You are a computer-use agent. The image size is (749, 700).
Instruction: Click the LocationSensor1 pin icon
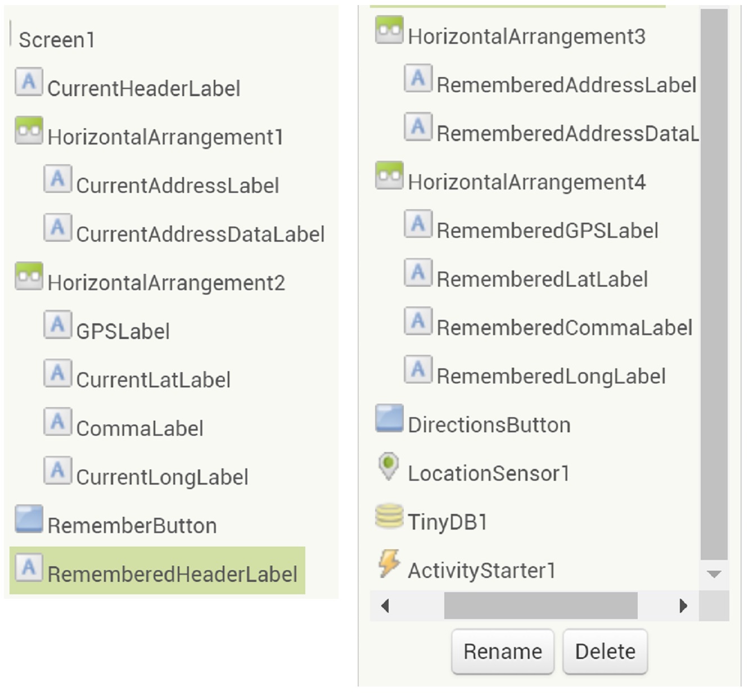388,467
